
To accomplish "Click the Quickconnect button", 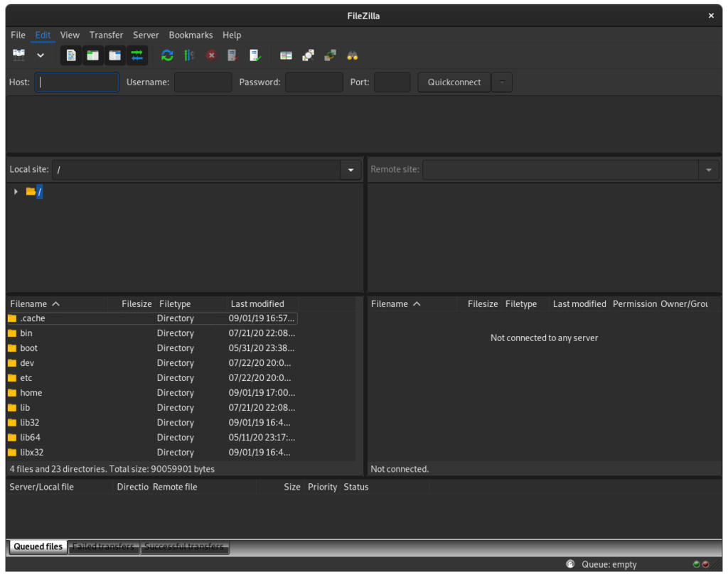I will point(454,82).
